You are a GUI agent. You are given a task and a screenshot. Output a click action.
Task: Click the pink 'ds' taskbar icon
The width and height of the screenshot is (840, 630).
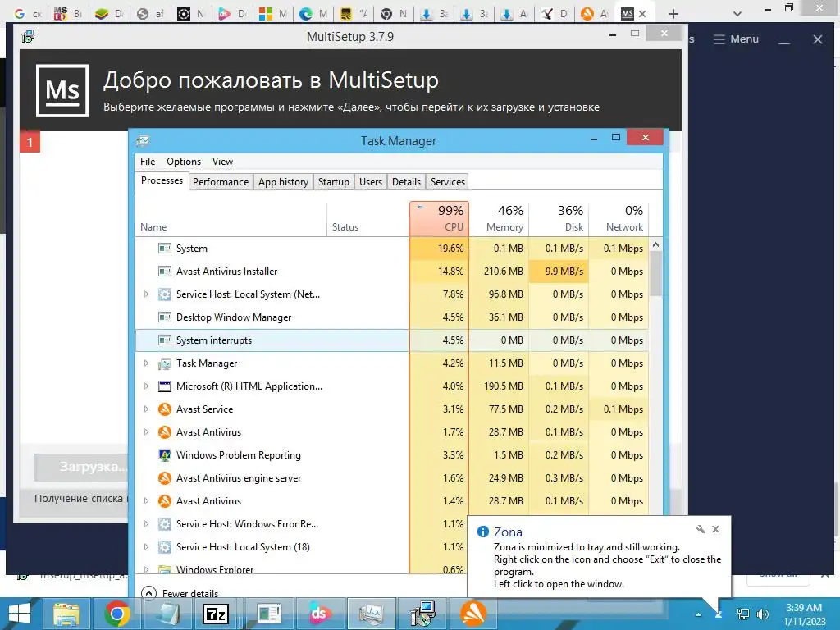click(x=319, y=614)
